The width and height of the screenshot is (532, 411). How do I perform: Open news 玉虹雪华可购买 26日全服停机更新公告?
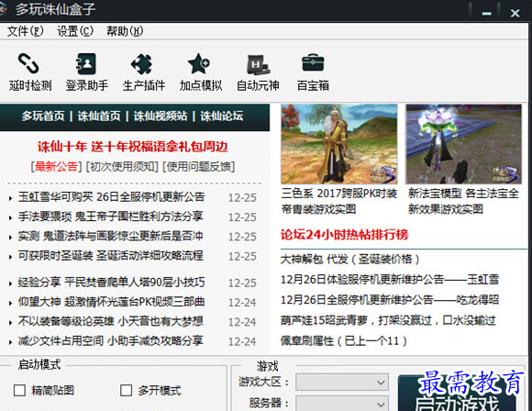112,197
